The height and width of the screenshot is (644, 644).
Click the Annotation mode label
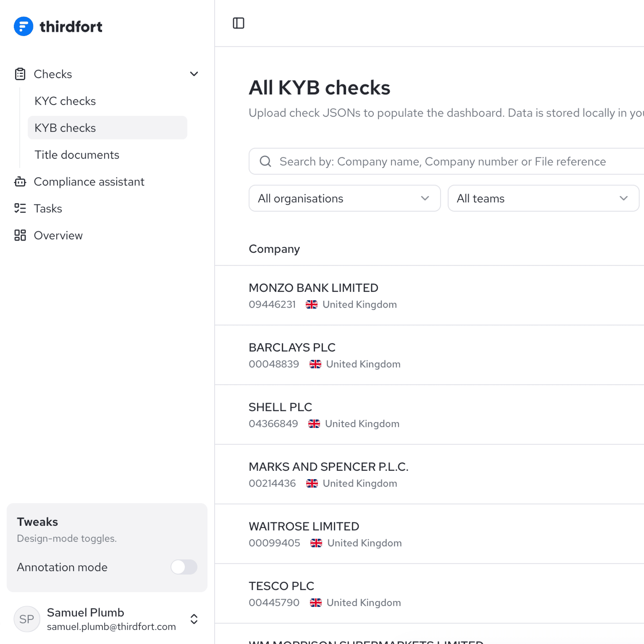click(62, 567)
